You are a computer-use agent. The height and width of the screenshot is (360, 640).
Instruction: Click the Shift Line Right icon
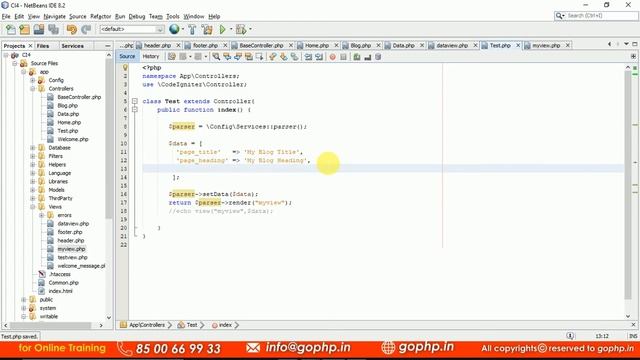319,57
